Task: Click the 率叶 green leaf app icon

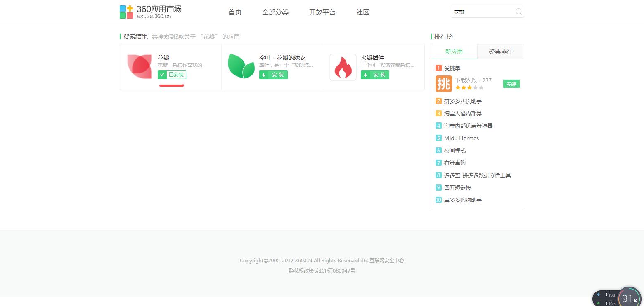Action: tap(241, 66)
